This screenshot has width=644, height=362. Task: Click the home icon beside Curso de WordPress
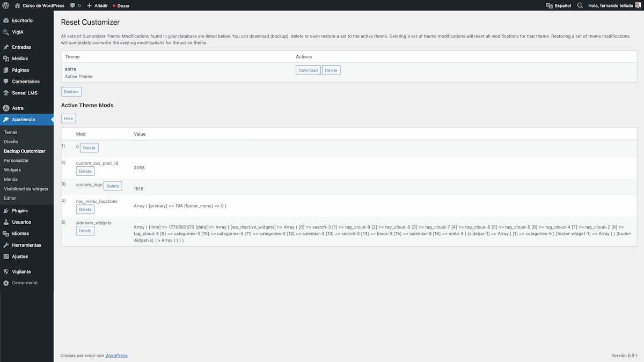(17, 5)
